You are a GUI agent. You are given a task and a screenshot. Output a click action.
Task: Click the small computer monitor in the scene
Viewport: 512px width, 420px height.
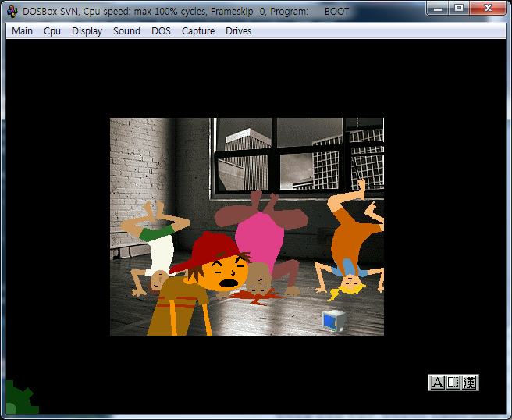tap(334, 320)
